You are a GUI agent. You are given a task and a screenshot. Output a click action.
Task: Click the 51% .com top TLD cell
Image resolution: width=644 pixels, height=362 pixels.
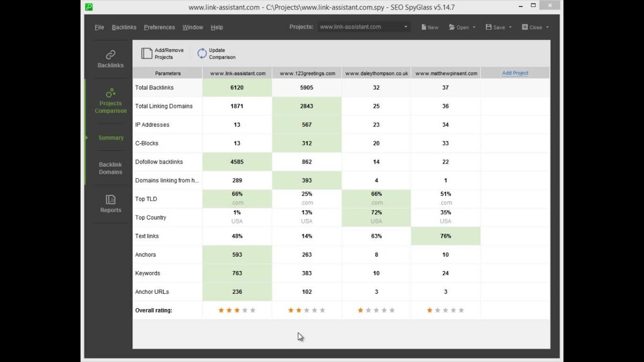[x=446, y=199]
